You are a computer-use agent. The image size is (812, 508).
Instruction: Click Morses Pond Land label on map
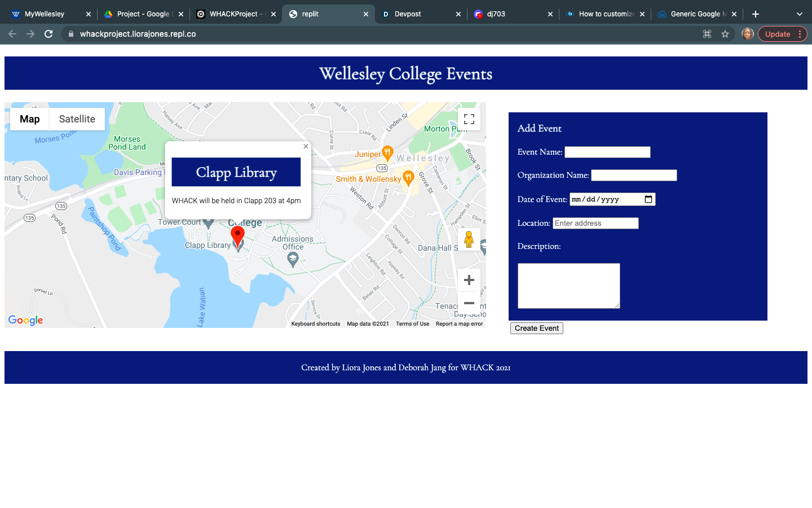[127, 143]
